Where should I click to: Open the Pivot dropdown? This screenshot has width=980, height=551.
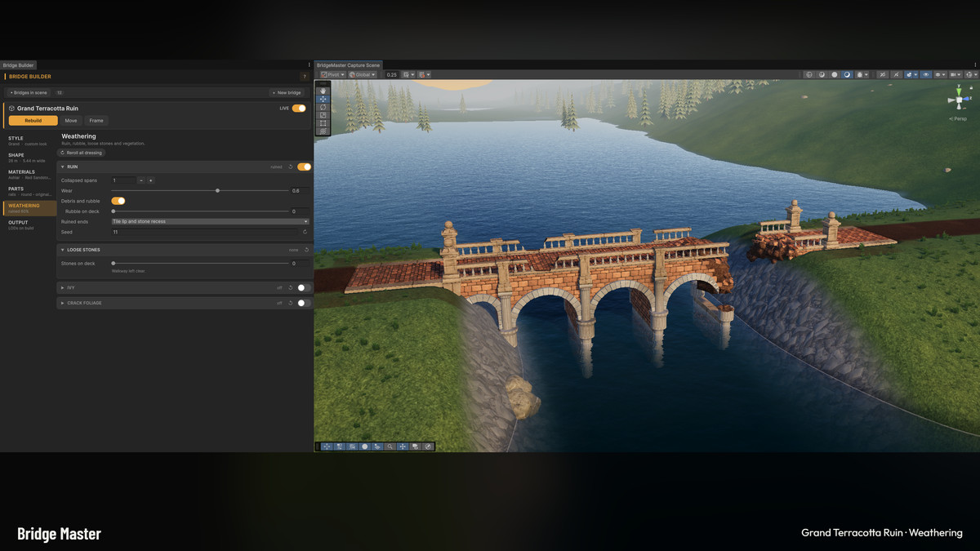tap(332, 74)
